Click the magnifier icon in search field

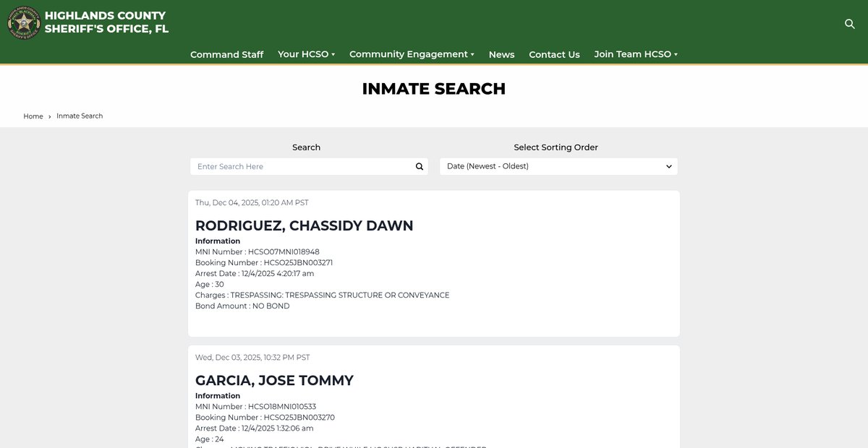click(x=420, y=166)
